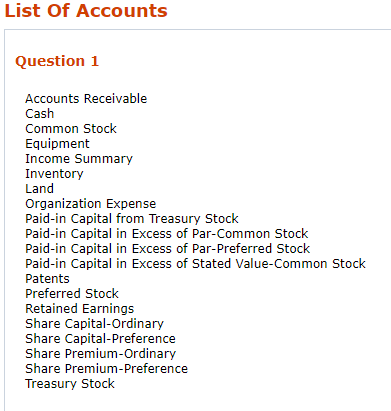Select the Question 1 heading
This screenshot has width=391, height=411.
(x=57, y=61)
